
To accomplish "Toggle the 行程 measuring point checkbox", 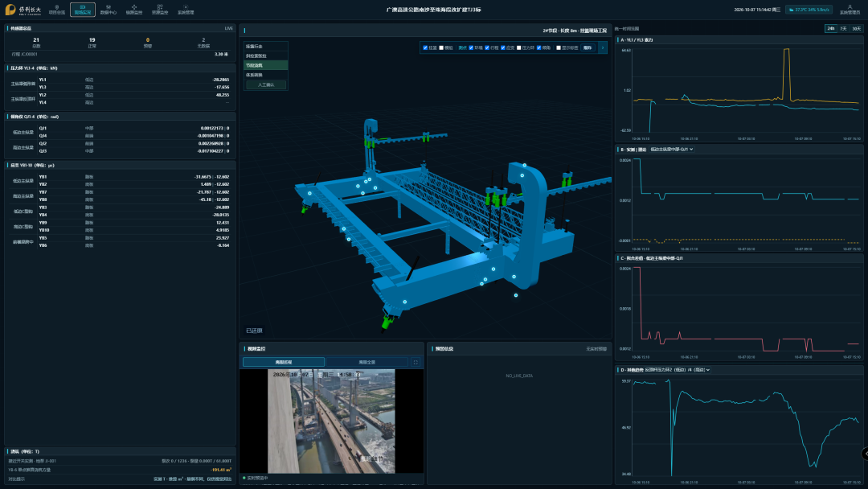I will pyautogui.click(x=487, y=47).
